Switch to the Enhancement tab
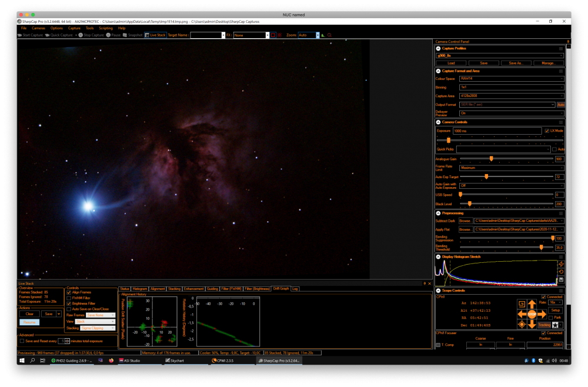The image size is (588, 387). click(193, 289)
